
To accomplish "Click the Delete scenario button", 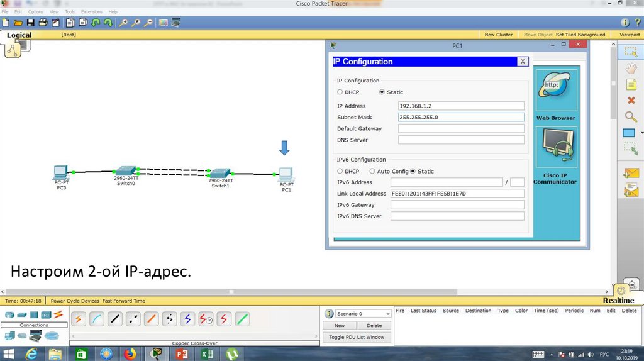I will click(374, 325).
